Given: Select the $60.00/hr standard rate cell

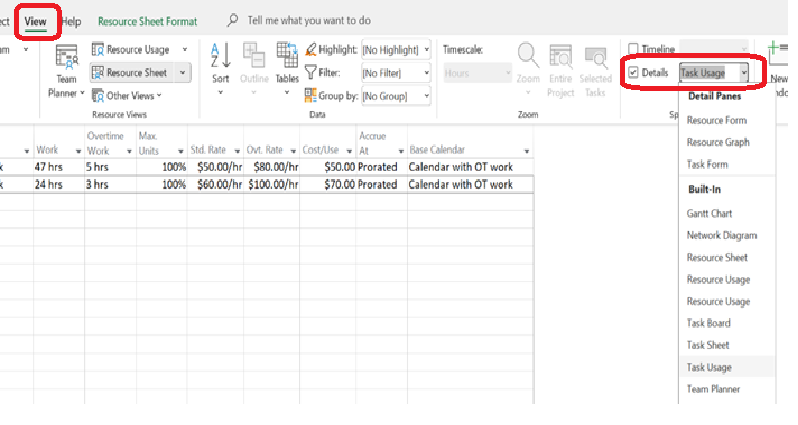Looking at the screenshot, I should [215, 184].
